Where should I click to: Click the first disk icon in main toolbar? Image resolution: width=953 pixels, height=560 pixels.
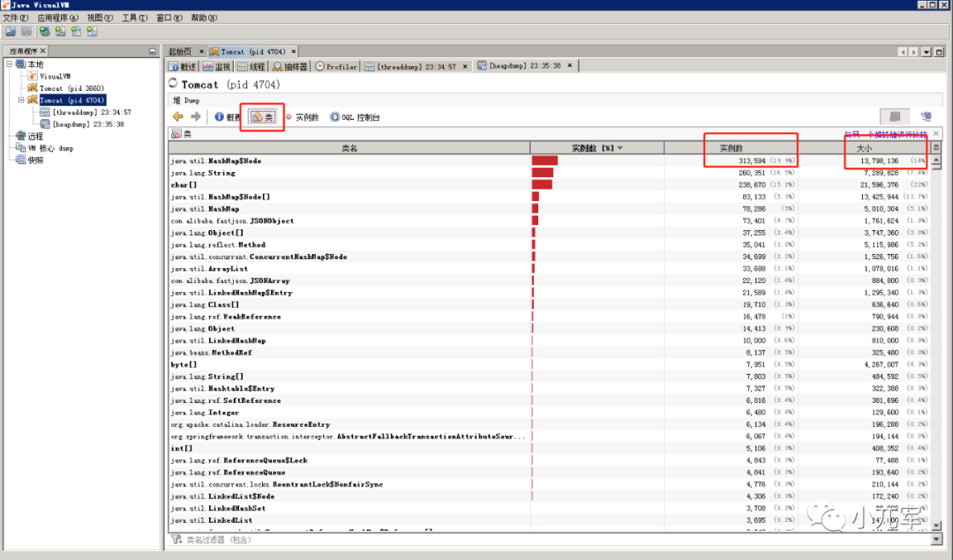(x=11, y=31)
